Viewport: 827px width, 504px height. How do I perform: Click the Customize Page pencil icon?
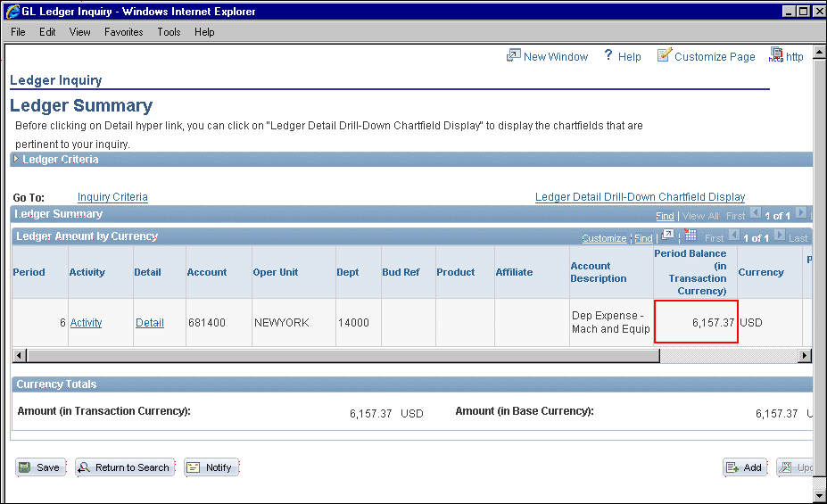[665, 54]
